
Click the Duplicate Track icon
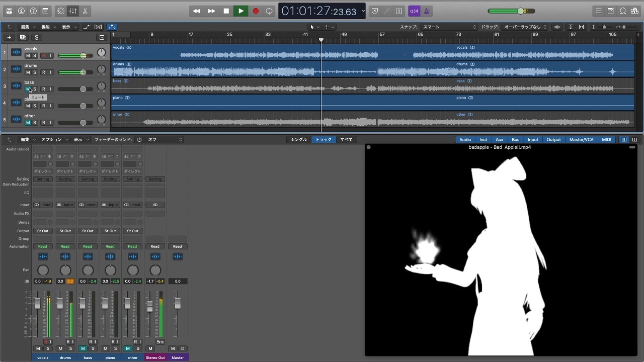click(23, 37)
